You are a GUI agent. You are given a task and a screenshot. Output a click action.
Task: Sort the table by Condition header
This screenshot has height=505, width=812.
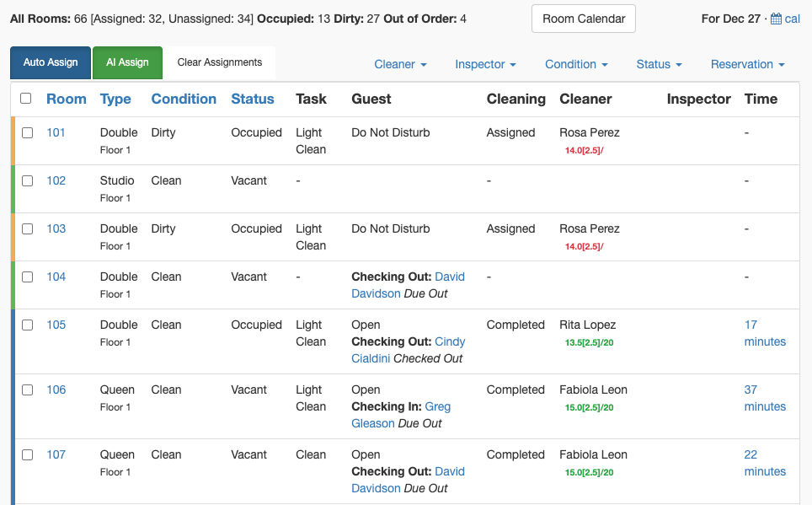(x=184, y=99)
